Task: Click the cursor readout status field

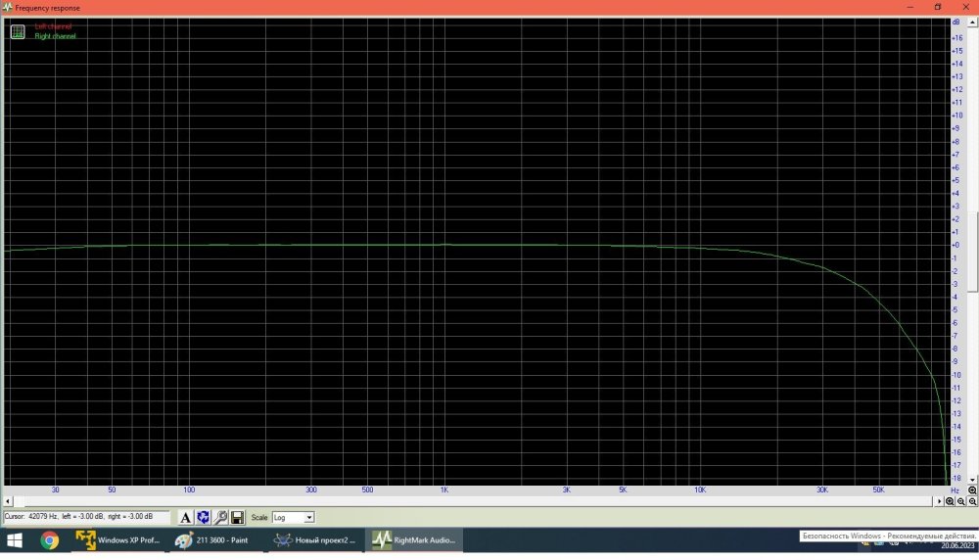Action: [86, 517]
